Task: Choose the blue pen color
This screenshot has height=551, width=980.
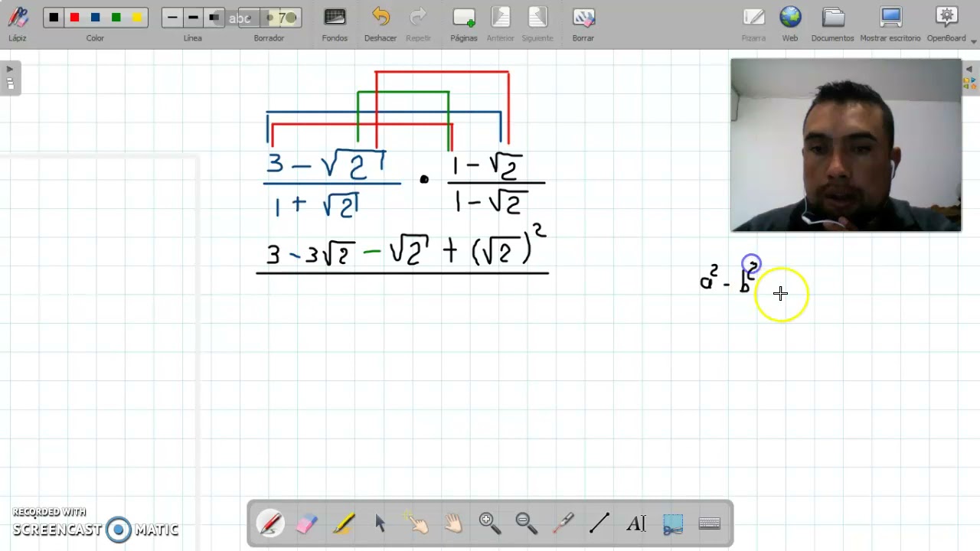Action: click(x=95, y=18)
